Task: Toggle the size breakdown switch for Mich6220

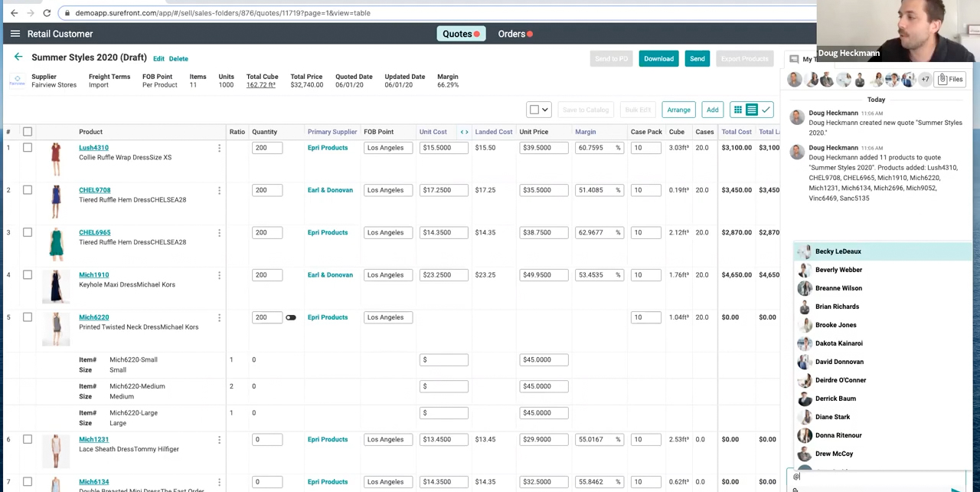Action: [x=291, y=317]
